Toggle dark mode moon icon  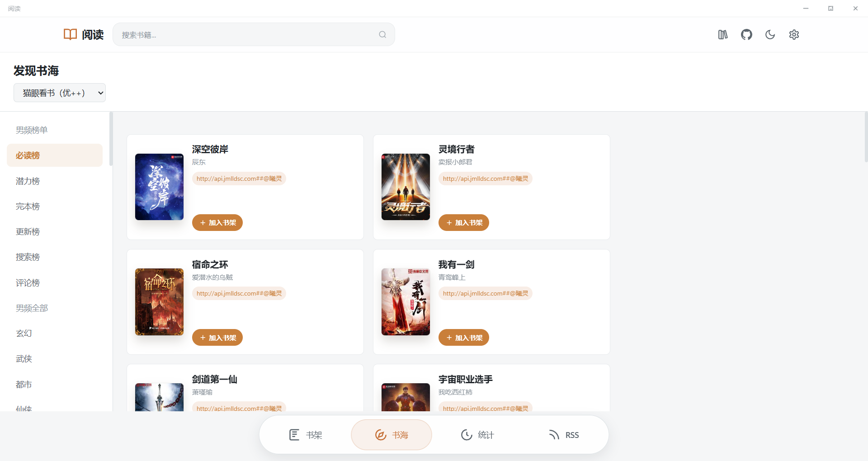(x=770, y=34)
